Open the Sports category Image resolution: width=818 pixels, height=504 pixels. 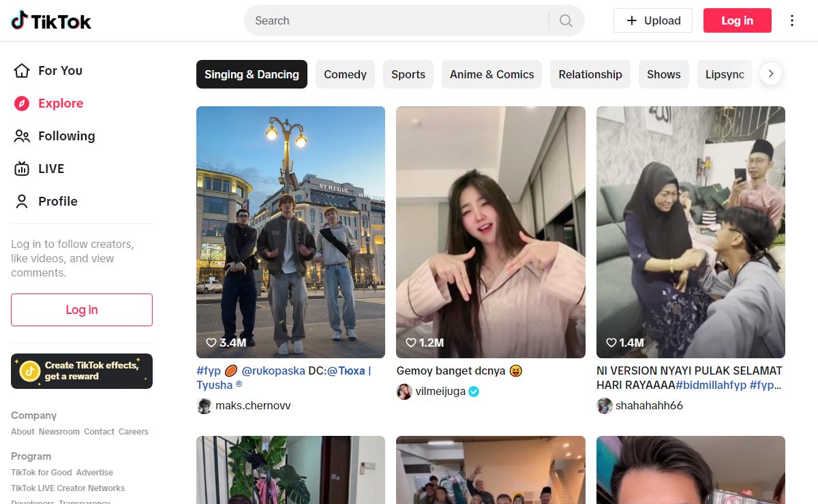point(408,74)
